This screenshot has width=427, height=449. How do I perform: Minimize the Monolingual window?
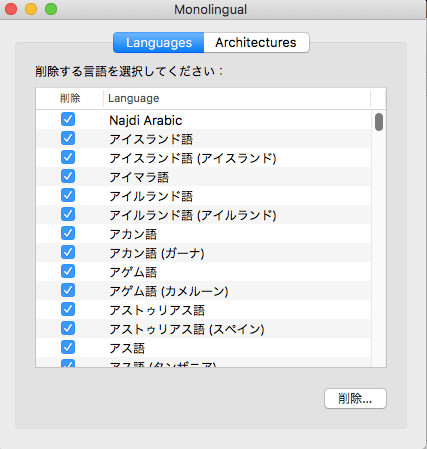(31, 9)
